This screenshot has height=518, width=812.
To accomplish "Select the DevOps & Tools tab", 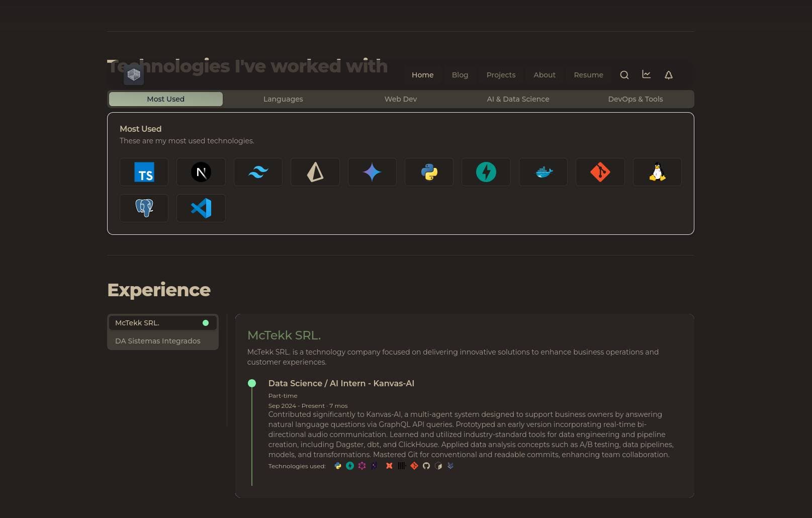I will pyautogui.click(x=636, y=99).
